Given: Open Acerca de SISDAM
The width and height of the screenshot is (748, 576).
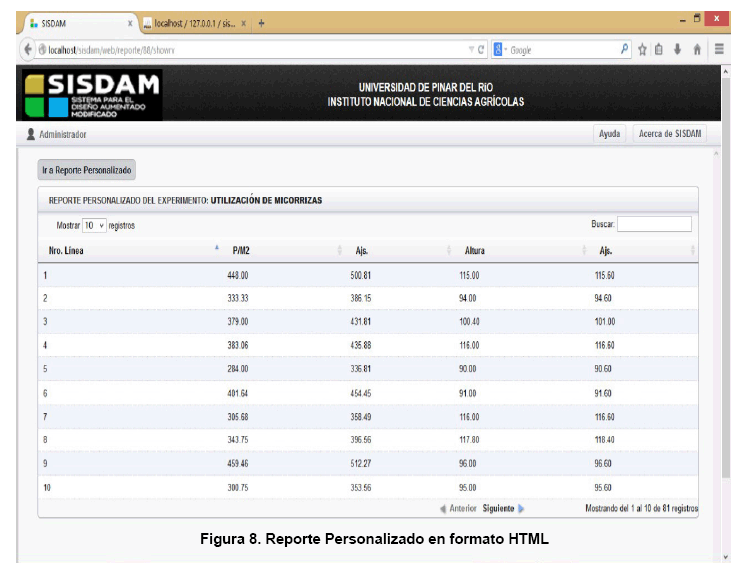Looking at the screenshot, I should (x=670, y=134).
